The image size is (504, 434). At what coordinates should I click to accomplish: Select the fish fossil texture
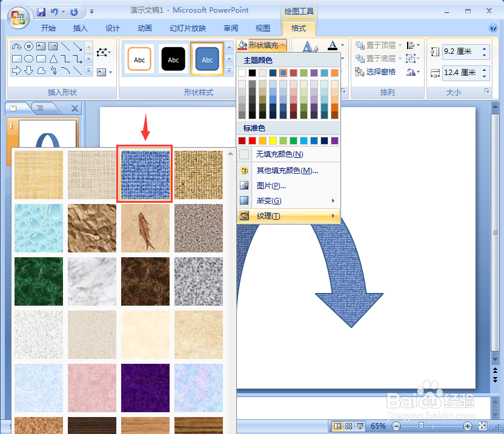point(145,228)
